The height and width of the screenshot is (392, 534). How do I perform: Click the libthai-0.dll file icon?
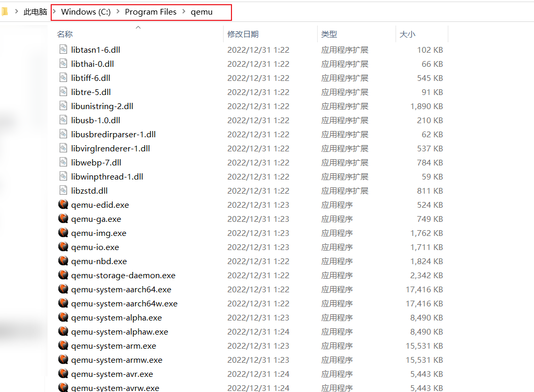[x=63, y=64]
